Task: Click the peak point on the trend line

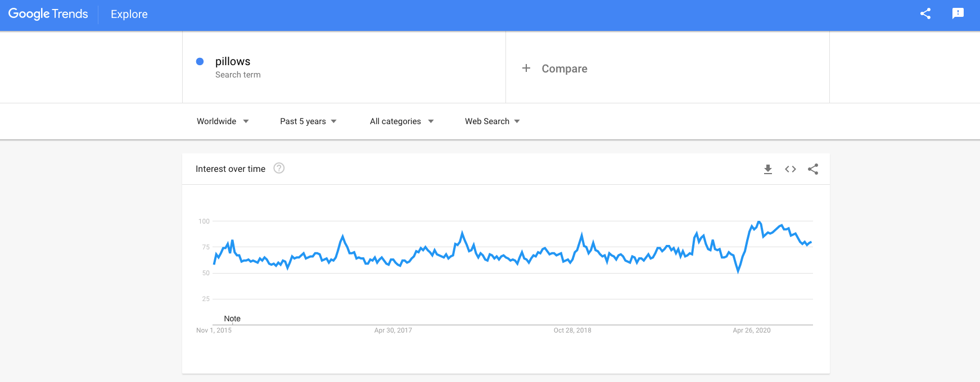Action: 759,222
